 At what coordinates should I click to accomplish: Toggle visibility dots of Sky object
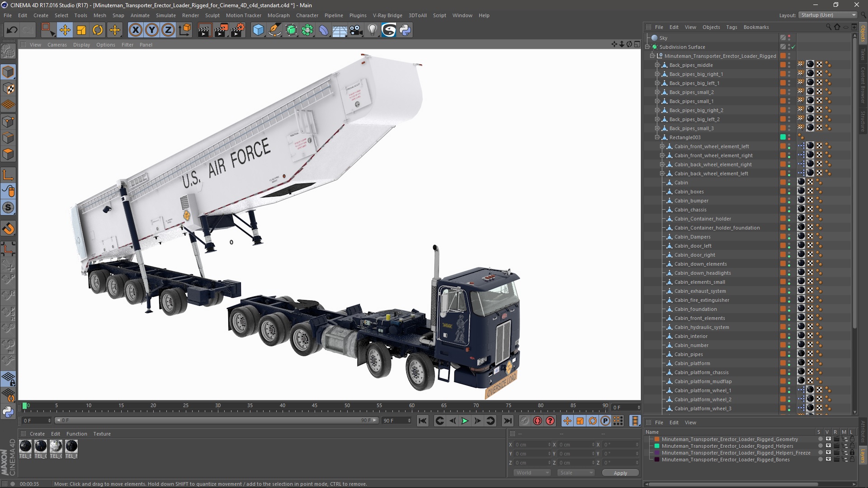pos(789,38)
